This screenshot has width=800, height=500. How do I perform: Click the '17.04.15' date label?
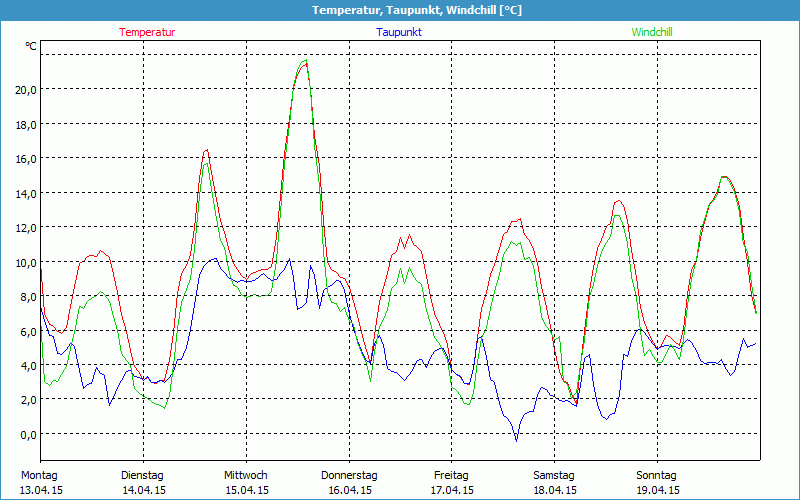(x=453, y=490)
